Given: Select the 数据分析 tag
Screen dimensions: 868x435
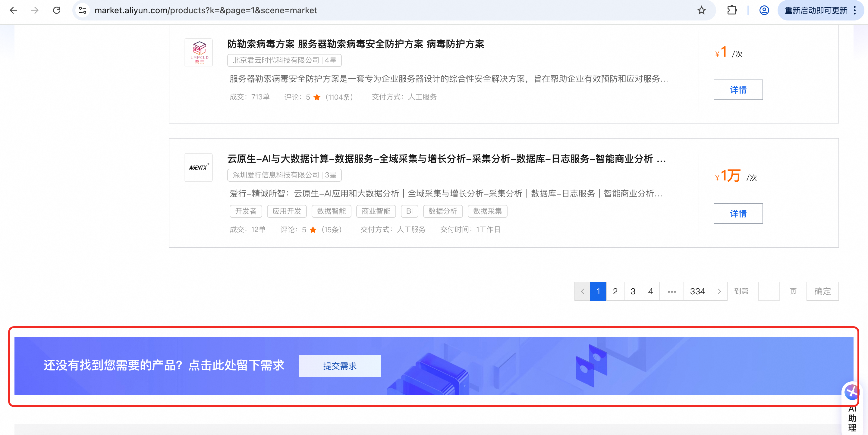Looking at the screenshot, I should [442, 211].
